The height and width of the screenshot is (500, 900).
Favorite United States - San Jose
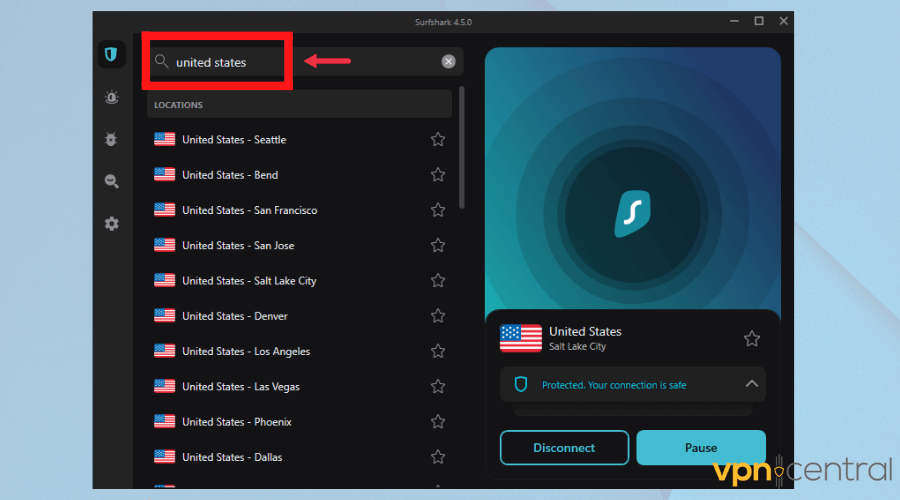click(438, 245)
